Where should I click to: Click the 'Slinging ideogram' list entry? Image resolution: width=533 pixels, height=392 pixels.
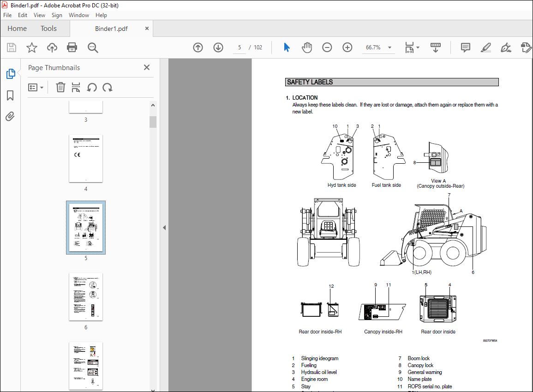[x=319, y=358]
